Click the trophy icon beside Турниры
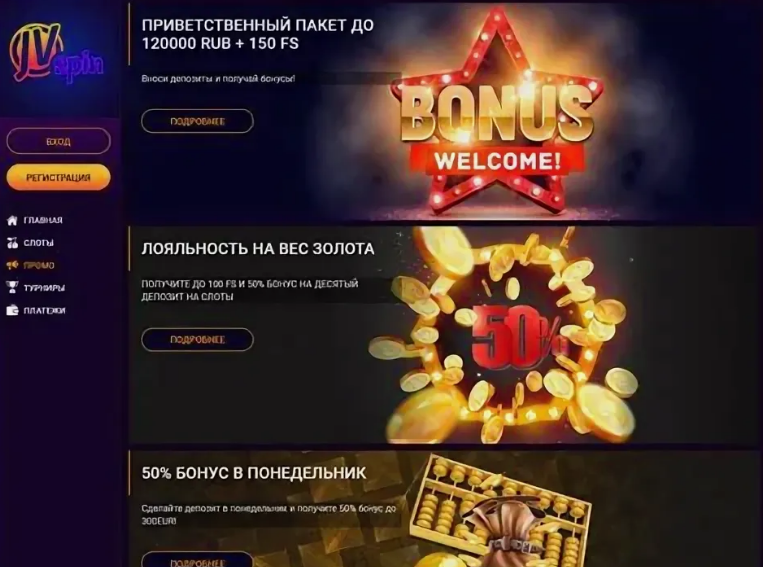Screen dimensions: 763x567 click(12, 288)
